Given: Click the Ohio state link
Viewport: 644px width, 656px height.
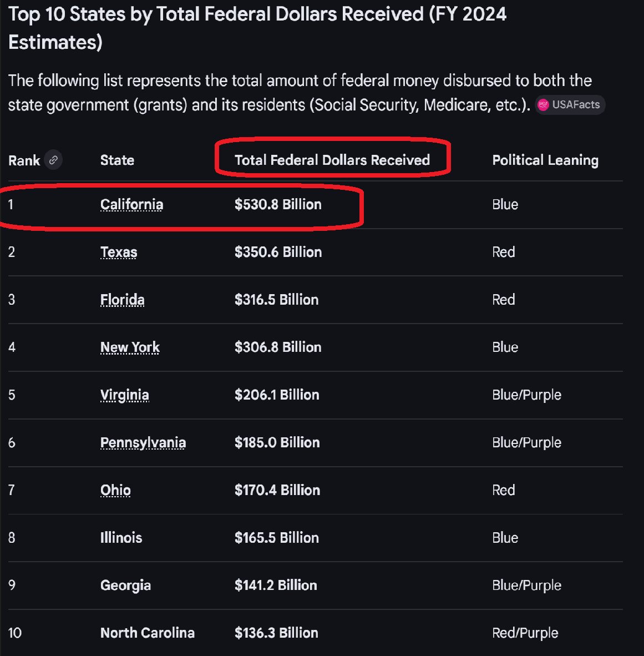Looking at the screenshot, I should point(115,490).
